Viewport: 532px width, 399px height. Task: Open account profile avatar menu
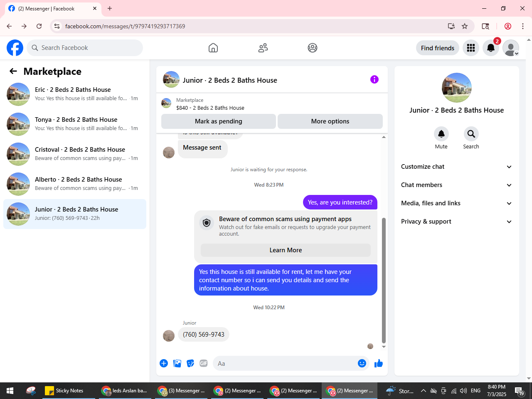point(511,48)
